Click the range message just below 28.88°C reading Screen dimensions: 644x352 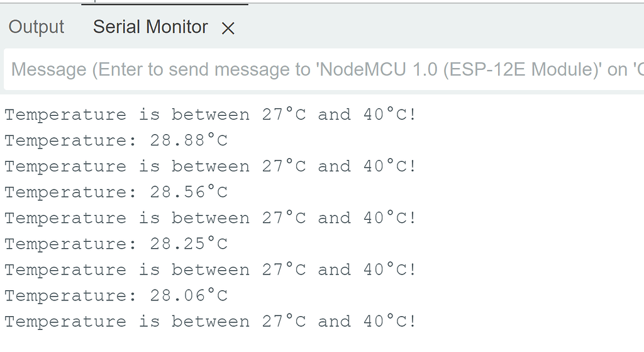point(211,166)
